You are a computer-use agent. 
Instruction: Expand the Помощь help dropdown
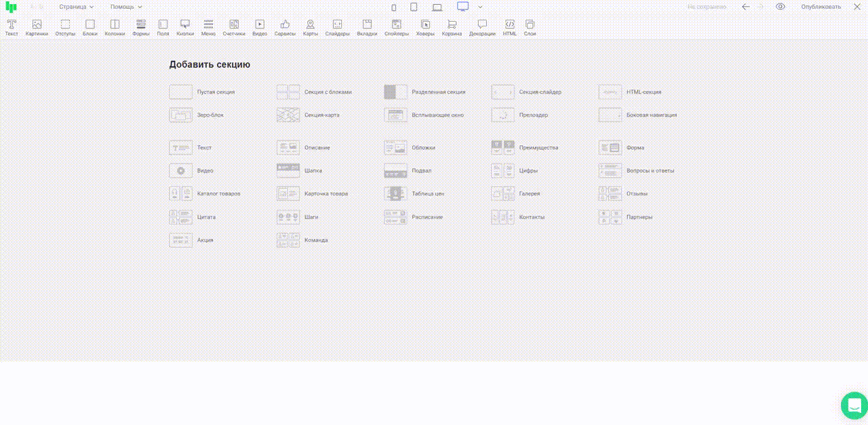(126, 7)
